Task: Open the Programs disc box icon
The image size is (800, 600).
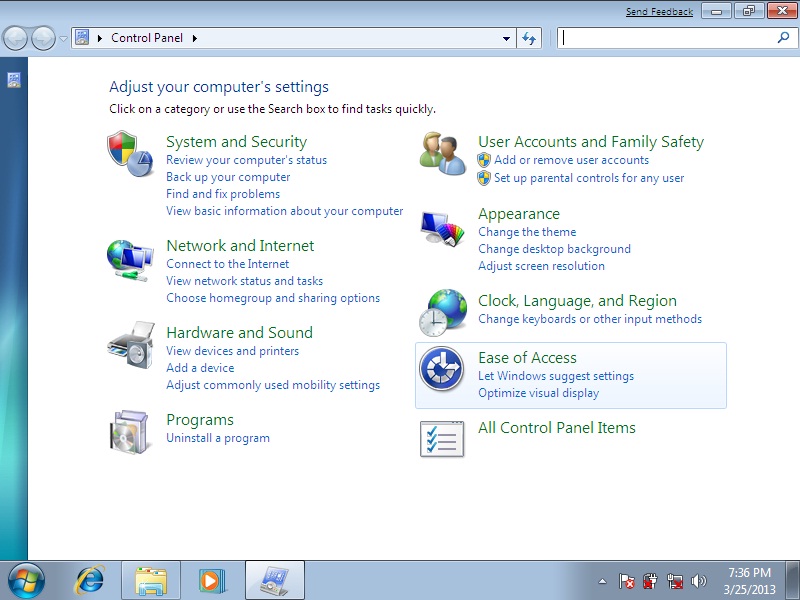Action: coord(130,432)
